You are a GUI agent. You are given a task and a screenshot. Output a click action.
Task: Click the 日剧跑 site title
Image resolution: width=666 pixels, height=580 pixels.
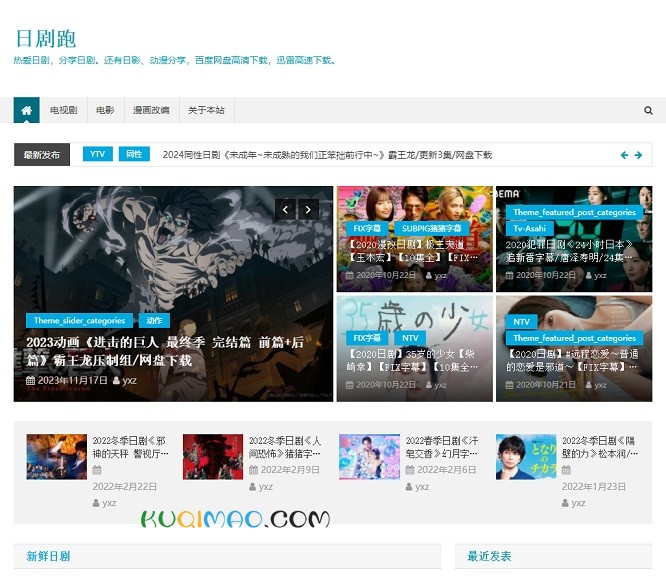[46, 39]
